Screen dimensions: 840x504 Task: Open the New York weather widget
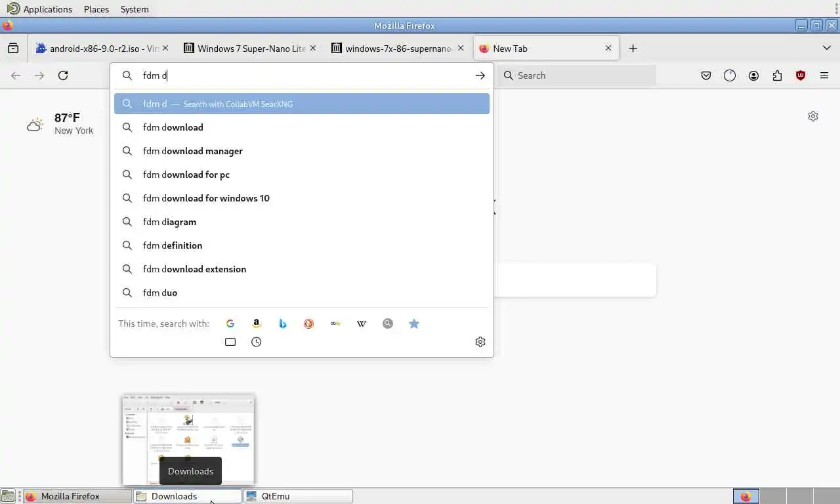point(60,123)
